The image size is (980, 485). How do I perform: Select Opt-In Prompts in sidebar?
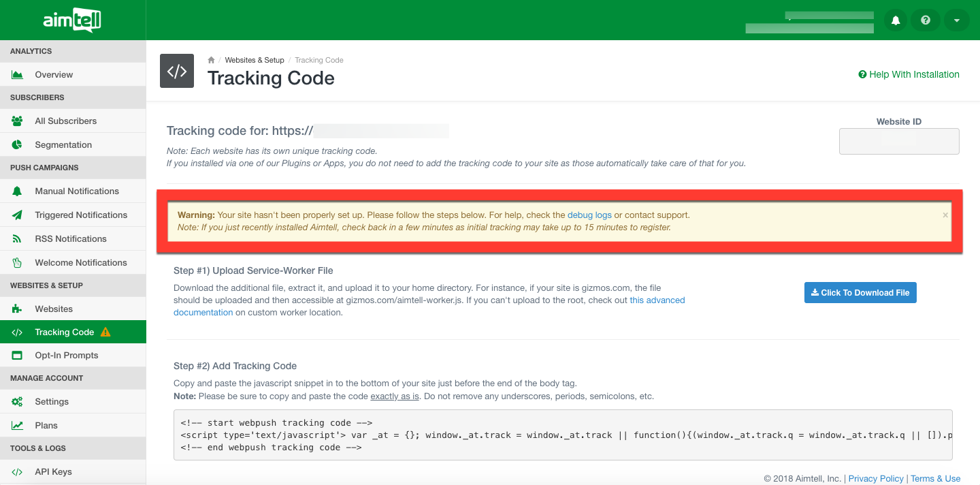[73, 356]
